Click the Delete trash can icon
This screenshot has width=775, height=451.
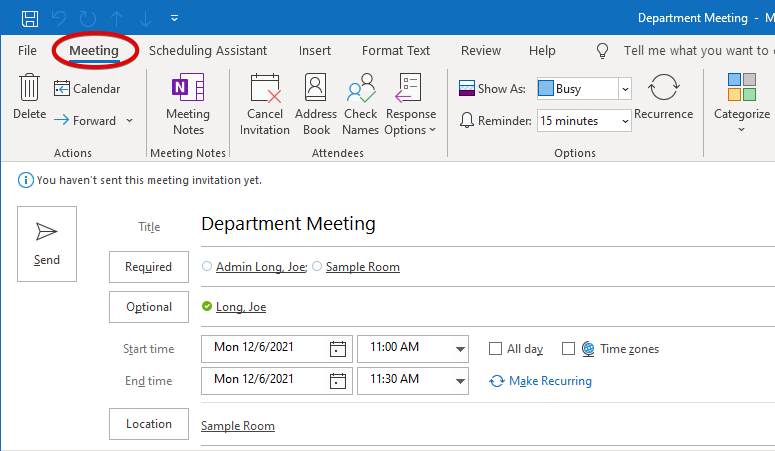click(29, 89)
